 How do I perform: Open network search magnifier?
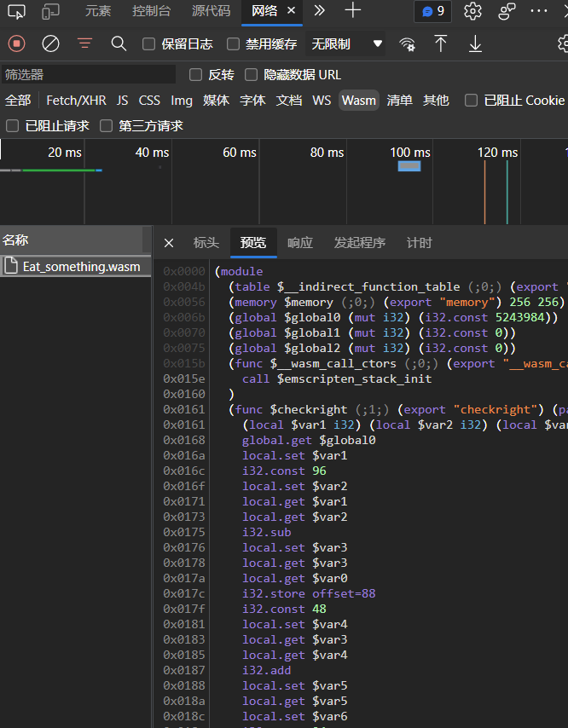[119, 43]
